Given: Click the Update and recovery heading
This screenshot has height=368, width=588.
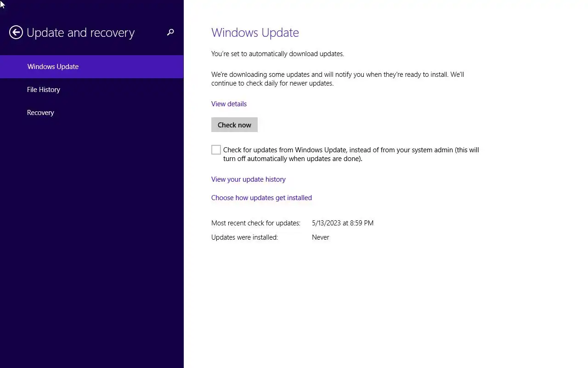Looking at the screenshot, I should 80,33.
